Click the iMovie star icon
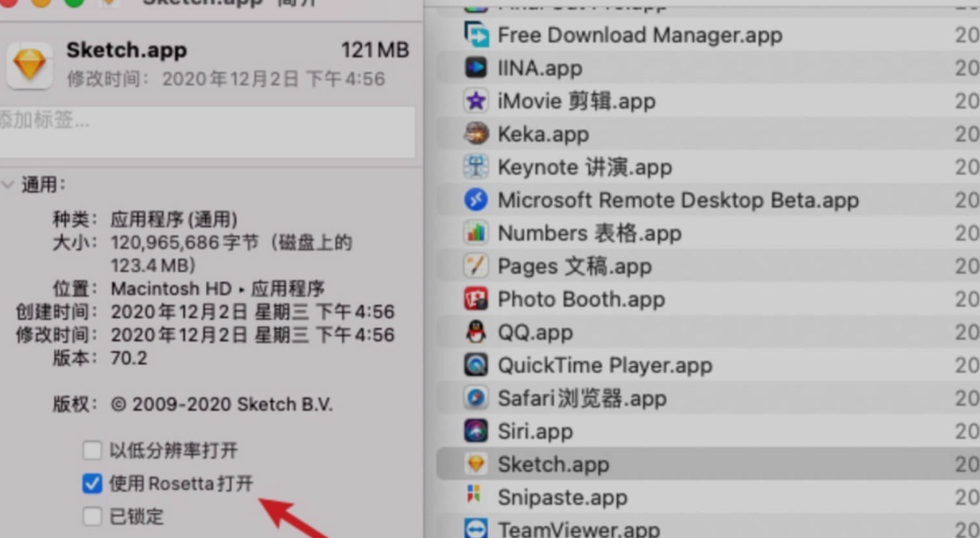Image resolution: width=980 pixels, height=538 pixels. [476, 101]
